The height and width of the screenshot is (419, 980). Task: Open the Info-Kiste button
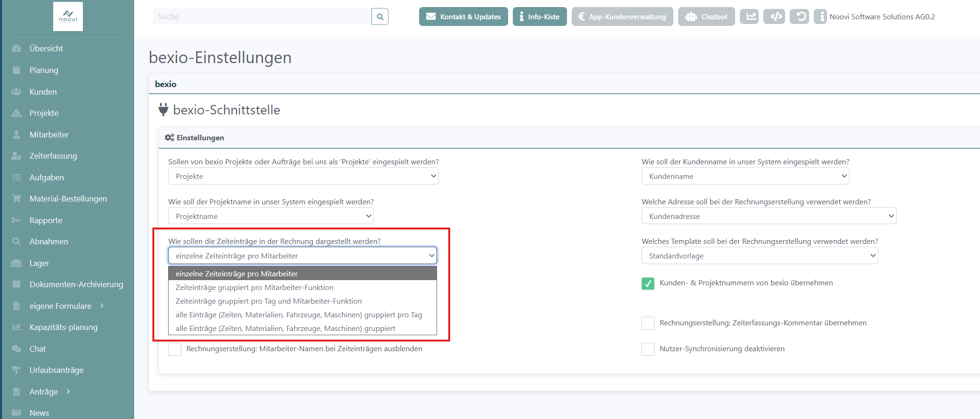540,16
